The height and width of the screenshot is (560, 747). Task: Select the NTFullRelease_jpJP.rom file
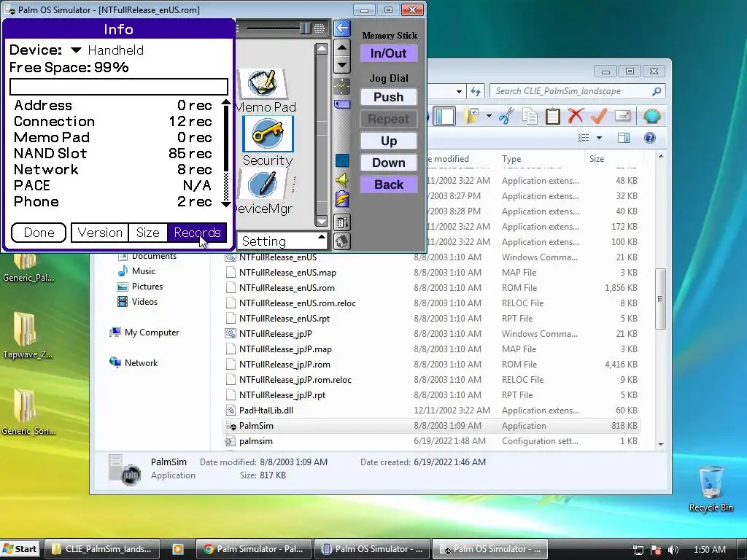click(285, 365)
